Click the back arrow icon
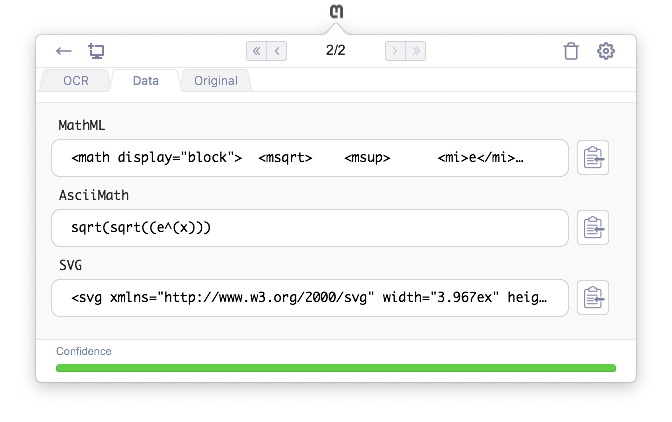 pyautogui.click(x=64, y=50)
